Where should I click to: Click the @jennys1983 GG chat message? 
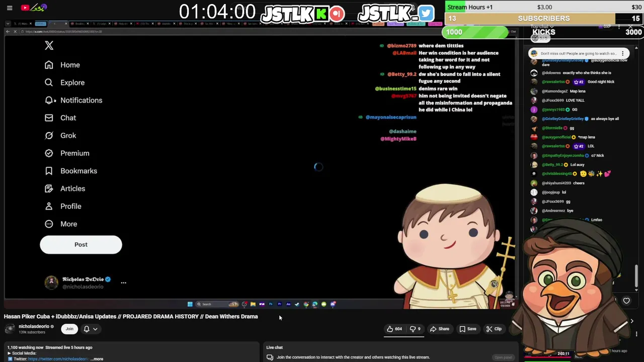pyautogui.click(x=554, y=110)
